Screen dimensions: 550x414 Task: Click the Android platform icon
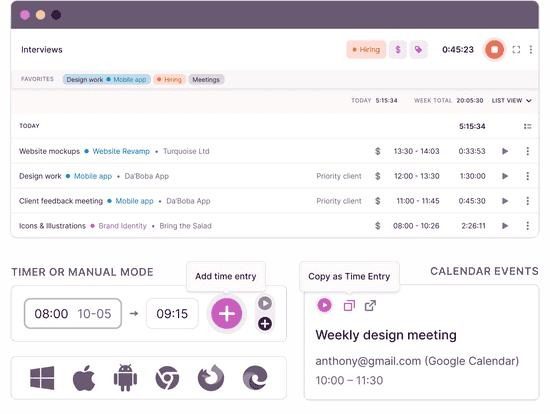[x=125, y=378]
